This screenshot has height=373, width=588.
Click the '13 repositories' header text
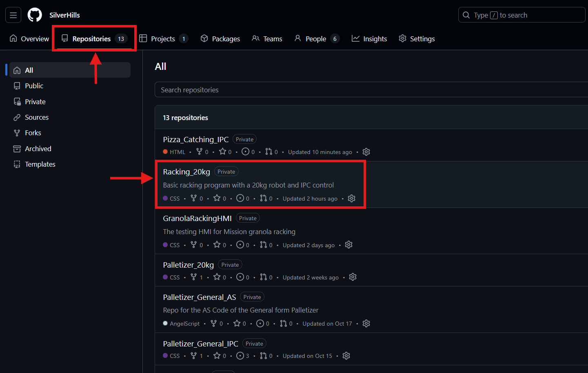tap(185, 118)
